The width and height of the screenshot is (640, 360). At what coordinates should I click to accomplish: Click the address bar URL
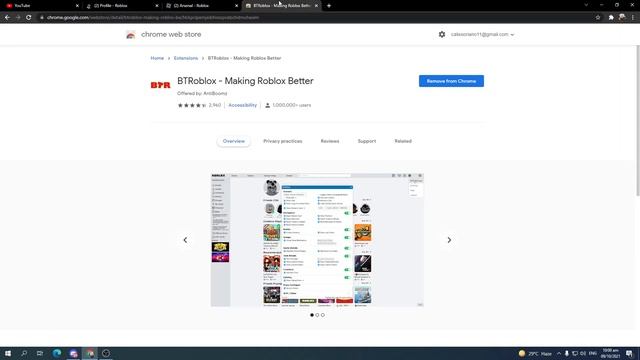click(x=153, y=17)
